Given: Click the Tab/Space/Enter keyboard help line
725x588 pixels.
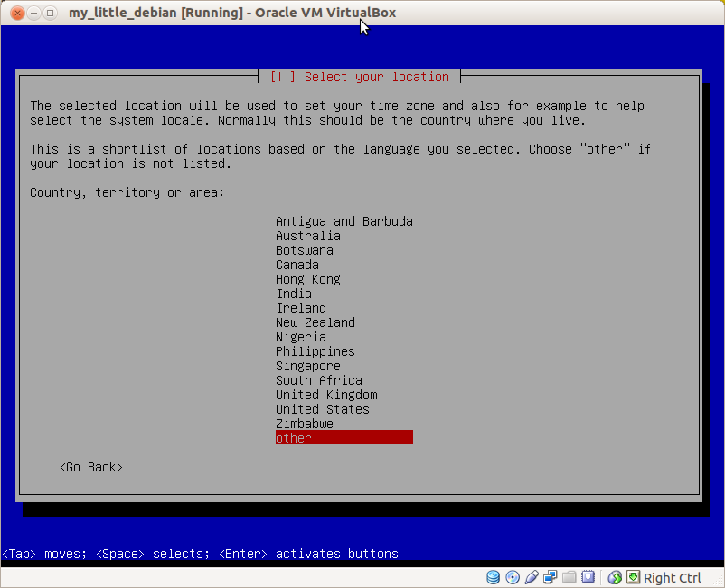Looking at the screenshot, I should pos(200,554).
